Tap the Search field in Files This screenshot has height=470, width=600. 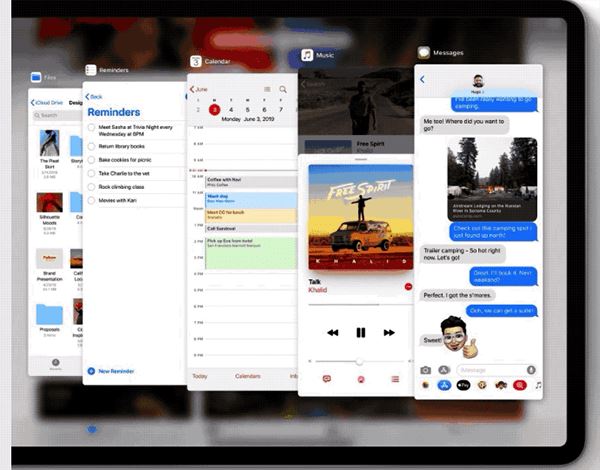(57, 115)
